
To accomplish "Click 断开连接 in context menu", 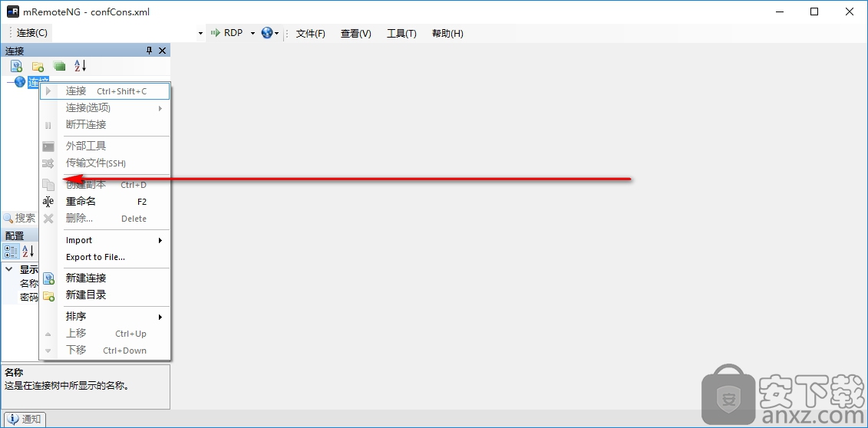I will [105, 125].
